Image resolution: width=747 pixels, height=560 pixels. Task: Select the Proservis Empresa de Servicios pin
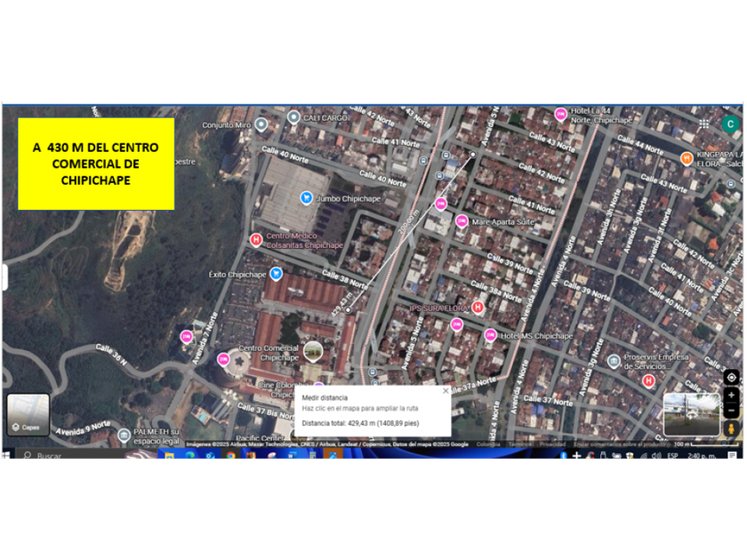614,362
